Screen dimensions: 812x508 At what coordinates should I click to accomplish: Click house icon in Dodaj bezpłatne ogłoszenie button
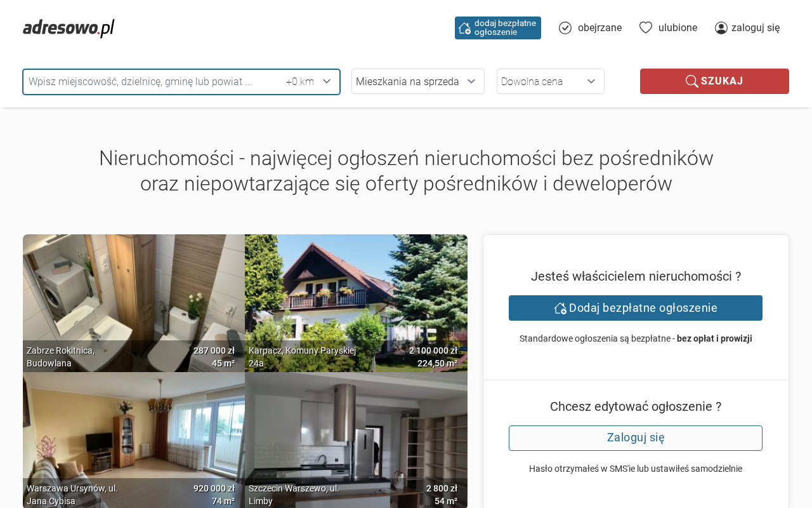[560, 308]
